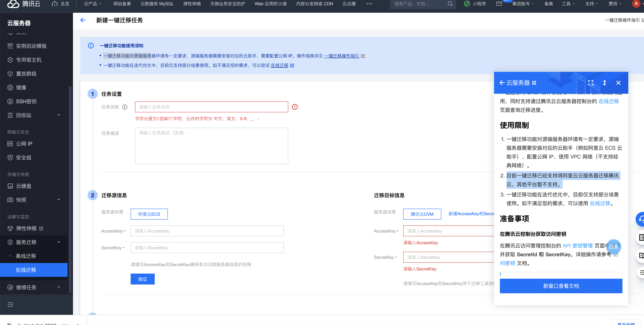
Task: Click the vertical resize arrows in help panel
Action: (x=604, y=83)
